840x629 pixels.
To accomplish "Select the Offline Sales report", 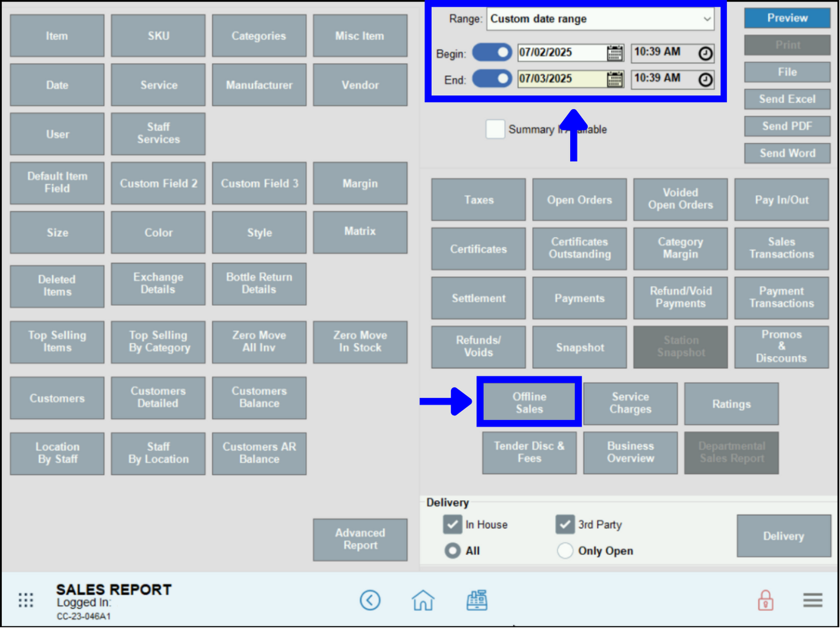I will (x=529, y=402).
